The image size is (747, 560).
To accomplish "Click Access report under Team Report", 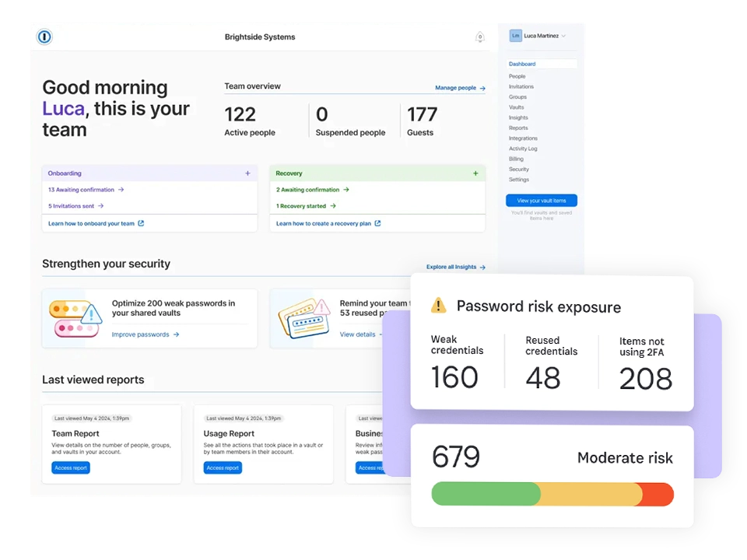I will click(x=71, y=467).
